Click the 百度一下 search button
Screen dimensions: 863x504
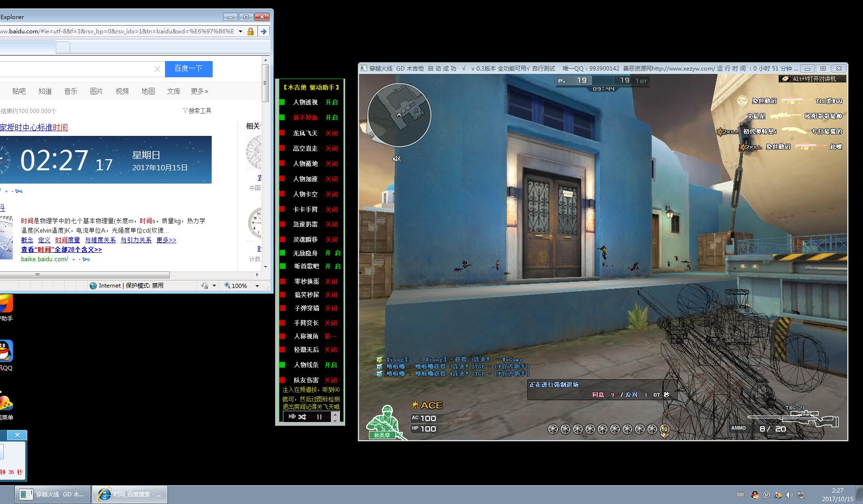point(188,69)
